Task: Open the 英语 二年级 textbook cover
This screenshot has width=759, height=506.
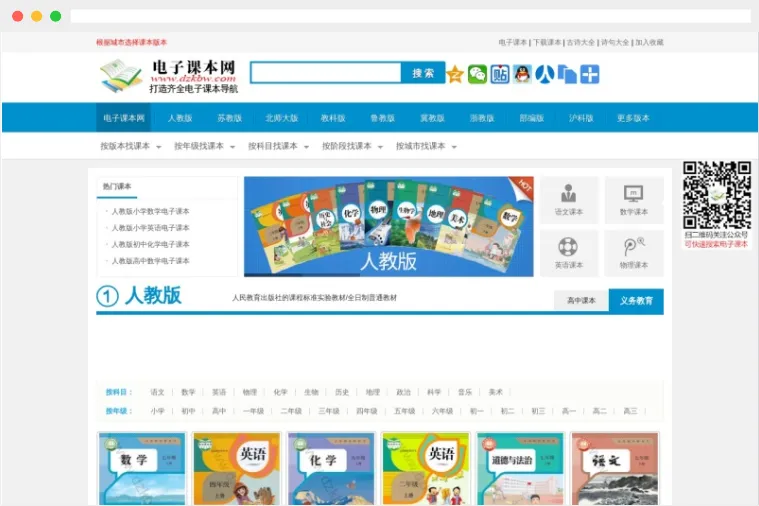Action: pos(425,469)
